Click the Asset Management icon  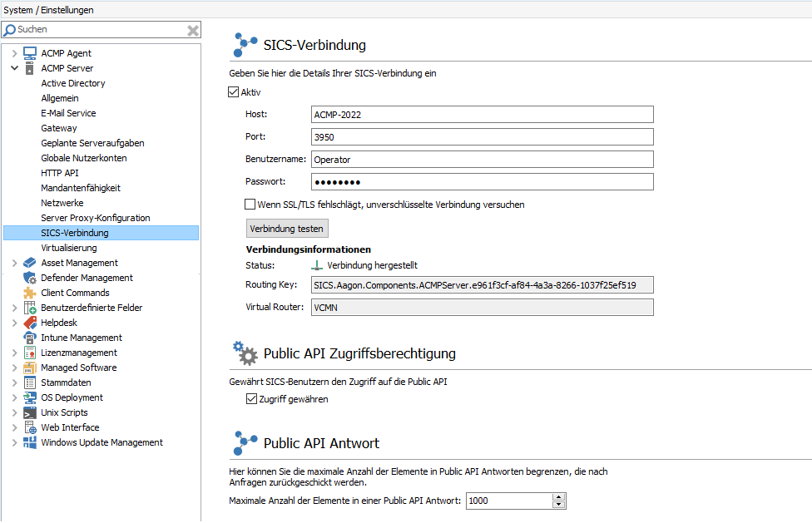click(x=28, y=263)
